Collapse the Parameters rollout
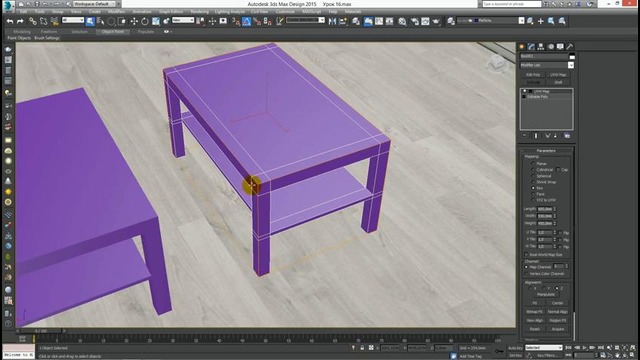This screenshot has width=640, height=360. coord(546,151)
